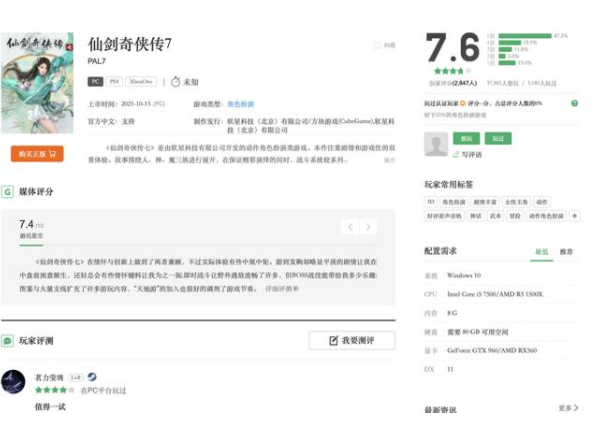Select the 女性主角 player tag
This screenshot has width=611, height=439.
click(x=516, y=202)
